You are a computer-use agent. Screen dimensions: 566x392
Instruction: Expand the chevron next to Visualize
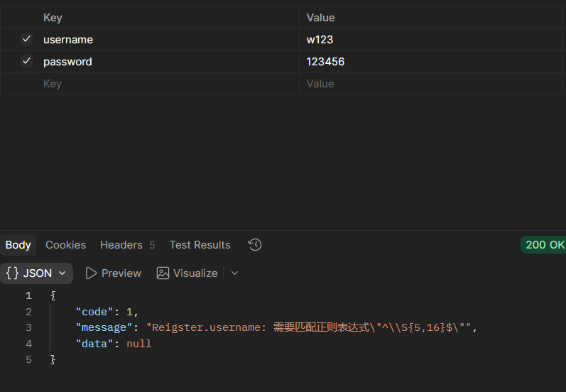pyautogui.click(x=234, y=273)
